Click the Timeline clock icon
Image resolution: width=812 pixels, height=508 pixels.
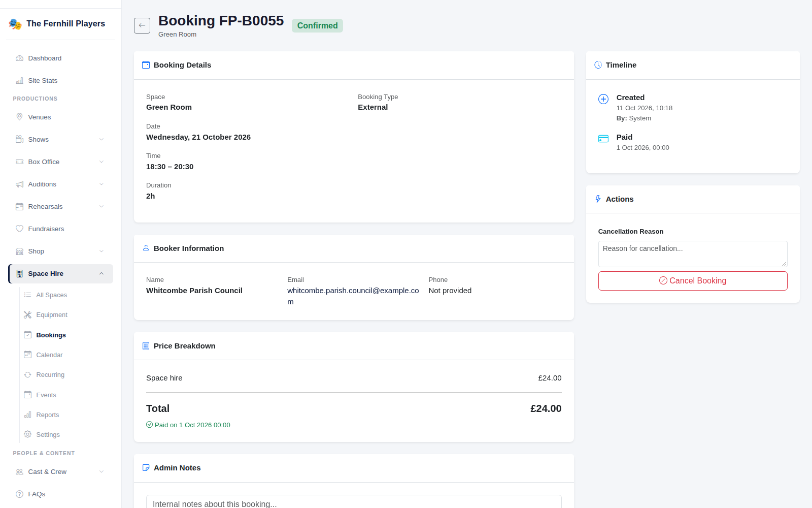click(x=598, y=65)
